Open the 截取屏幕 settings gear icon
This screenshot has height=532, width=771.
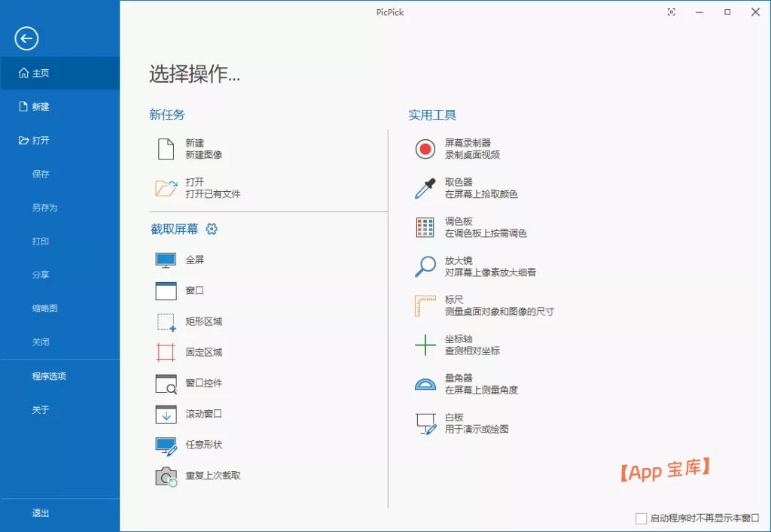[x=212, y=229]
